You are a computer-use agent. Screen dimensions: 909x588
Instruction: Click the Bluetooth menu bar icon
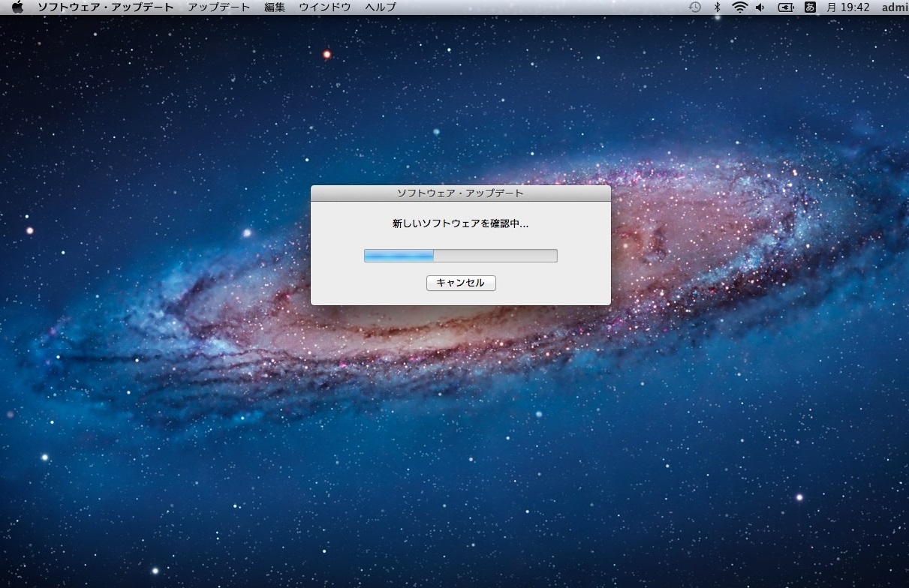pos(717,7)
